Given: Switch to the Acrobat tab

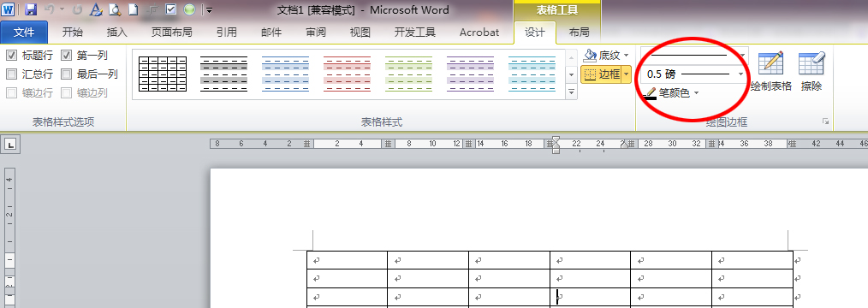Looking at the screenshot, I should coord(479,33).
